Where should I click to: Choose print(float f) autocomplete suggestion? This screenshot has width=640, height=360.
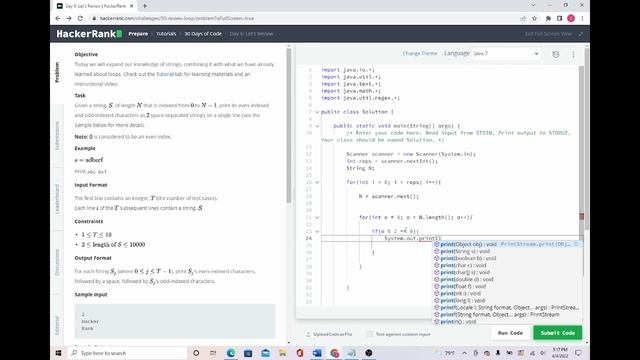[x=507, y=287]
